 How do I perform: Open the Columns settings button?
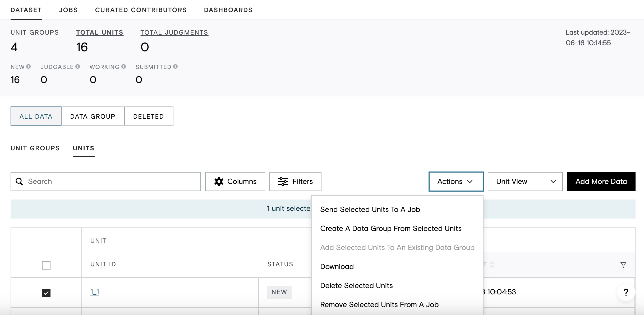235,182
